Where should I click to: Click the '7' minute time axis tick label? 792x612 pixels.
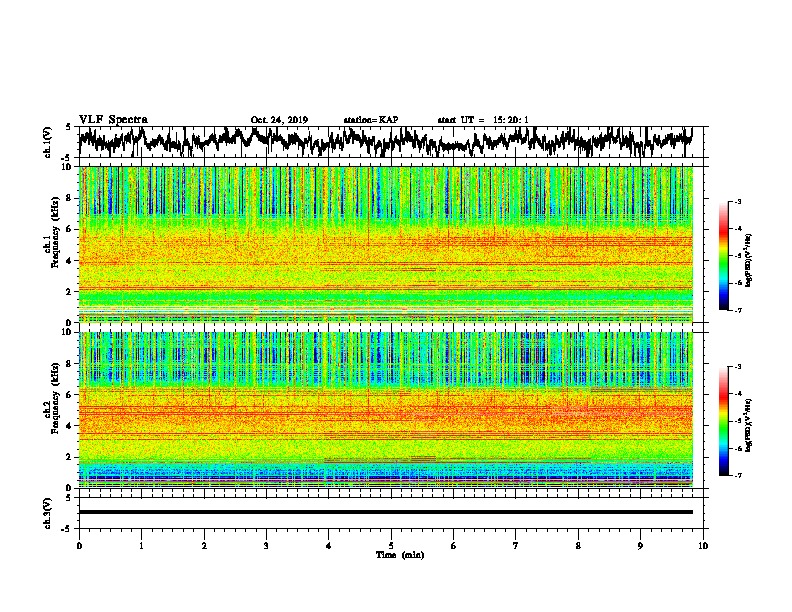tap(516, 546)
